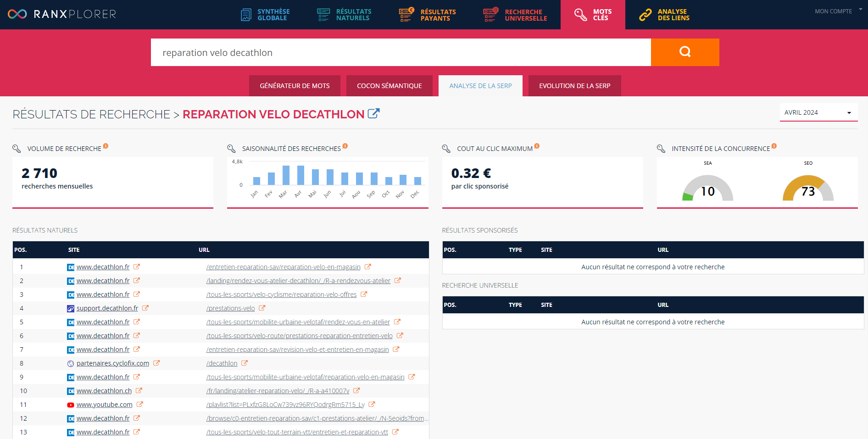
Task: Click the SEO competition gauge showing 73
Action: click(x=808, y=187)
